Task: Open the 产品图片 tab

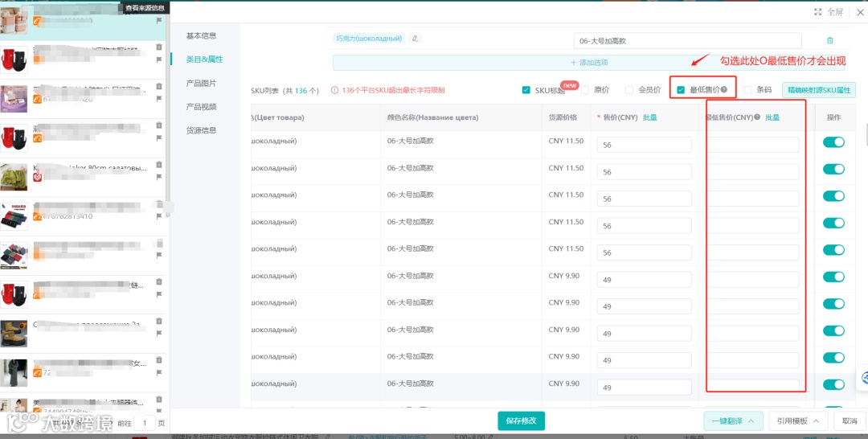Action: click(x=201, y=83)
